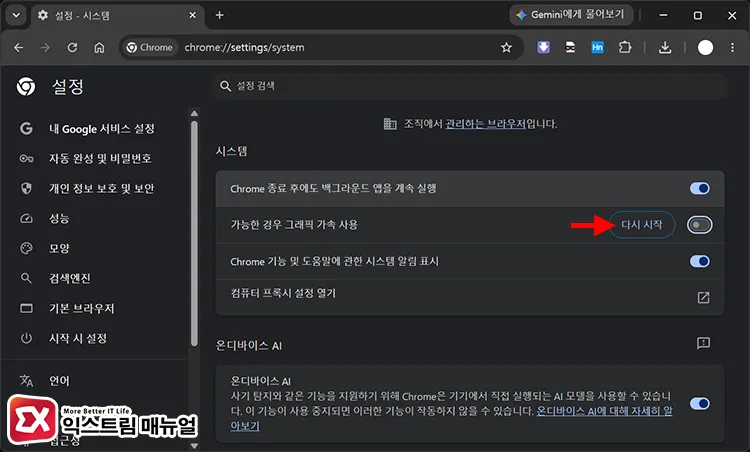
Task: Click the 다시 시작 relaunch button
Action: 642,225
